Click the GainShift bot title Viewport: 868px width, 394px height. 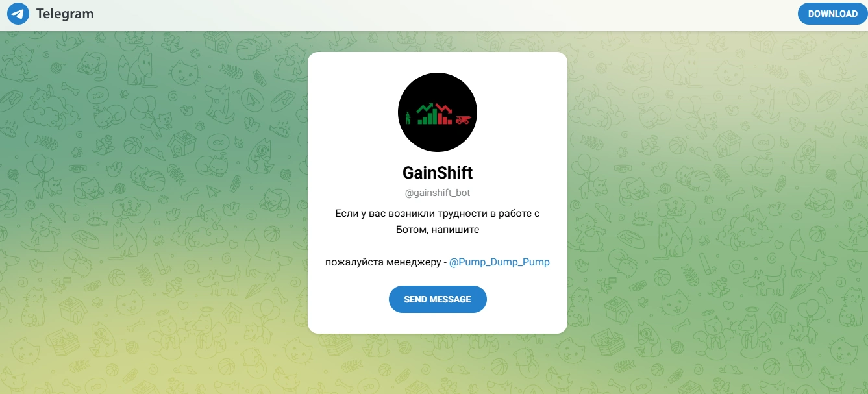click(x=438, y=173)
